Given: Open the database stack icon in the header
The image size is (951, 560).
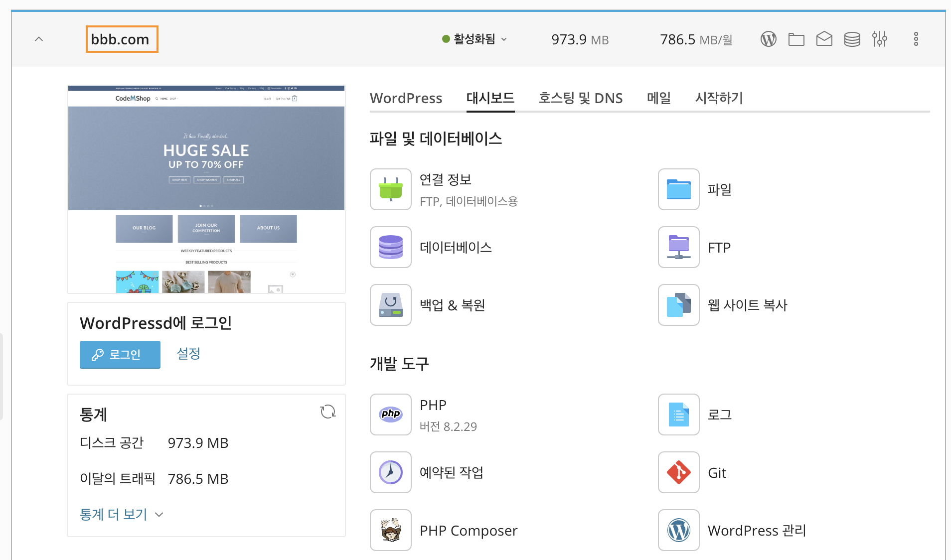Looking at the screenshot, I should pos(852,39).
